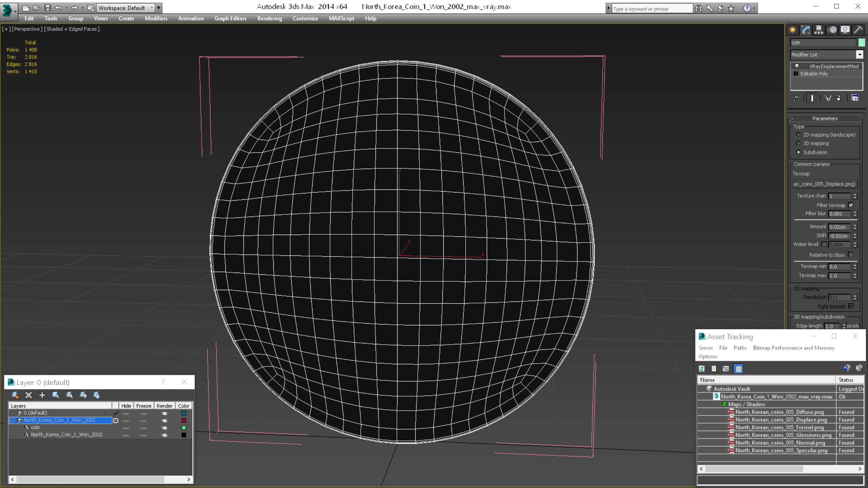Click Make Unique icon in modifier stack

[x=828, y=98]
